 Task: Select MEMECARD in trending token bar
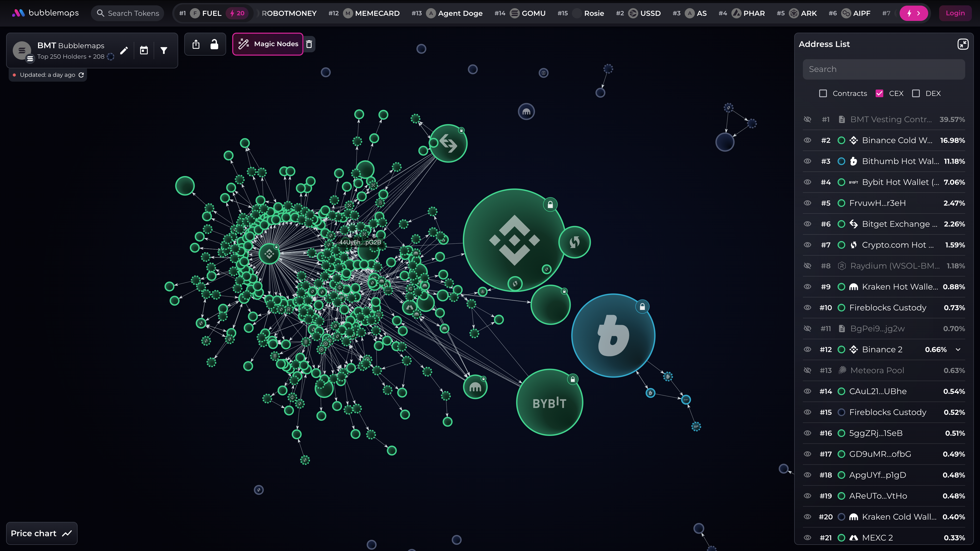click(377, 13)
